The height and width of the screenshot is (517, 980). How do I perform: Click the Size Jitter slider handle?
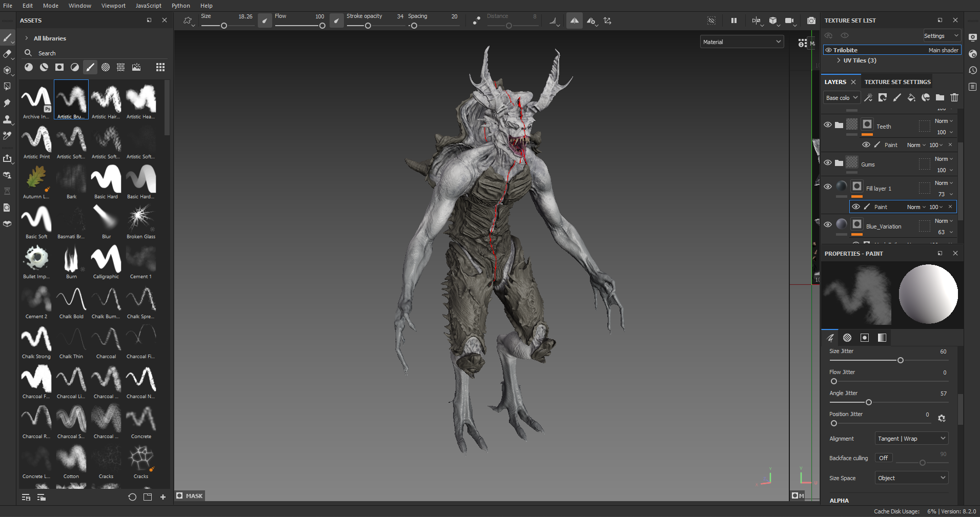click(900, 360)
